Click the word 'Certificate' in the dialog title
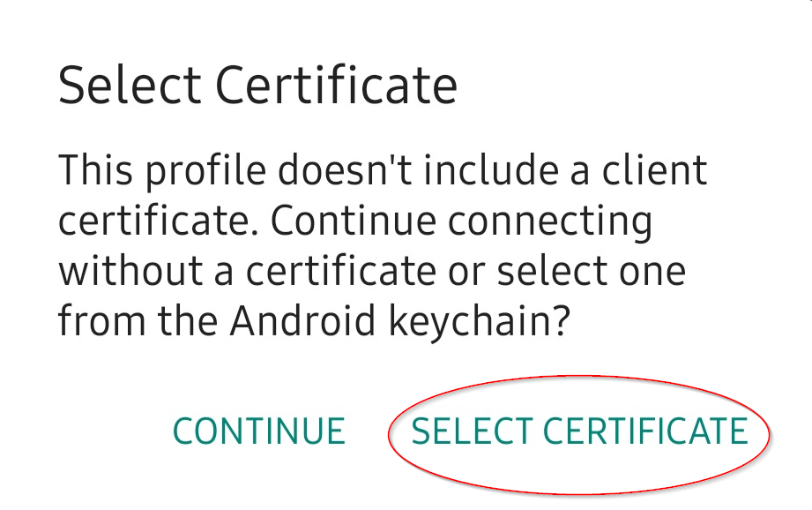Screen dimensions: 812x510 336,86
